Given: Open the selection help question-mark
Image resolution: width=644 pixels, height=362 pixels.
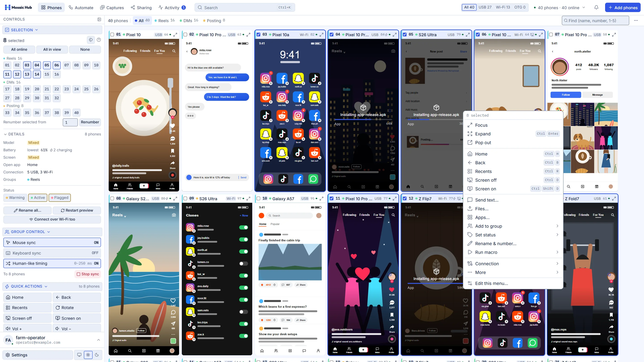Looking at the screenshot, I should click(x=99, y=40).
